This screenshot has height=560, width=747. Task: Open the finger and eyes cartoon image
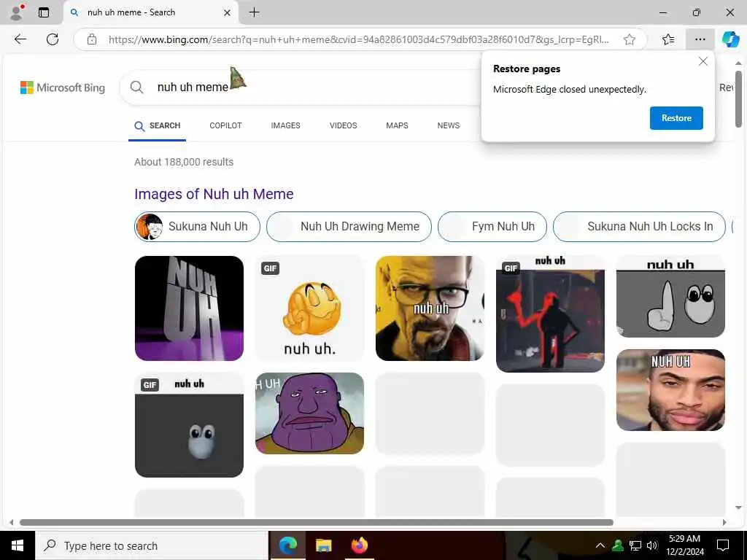[x=671, y=296]
